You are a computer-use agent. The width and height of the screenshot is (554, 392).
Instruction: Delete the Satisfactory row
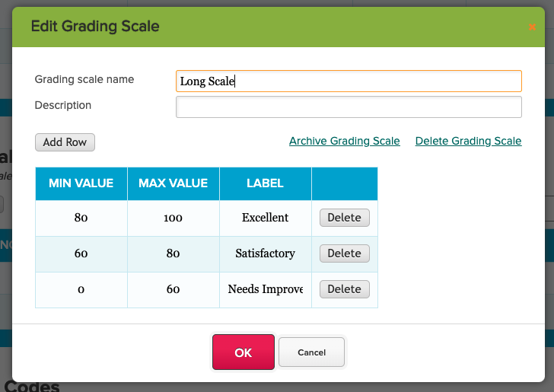click(344, 253)
